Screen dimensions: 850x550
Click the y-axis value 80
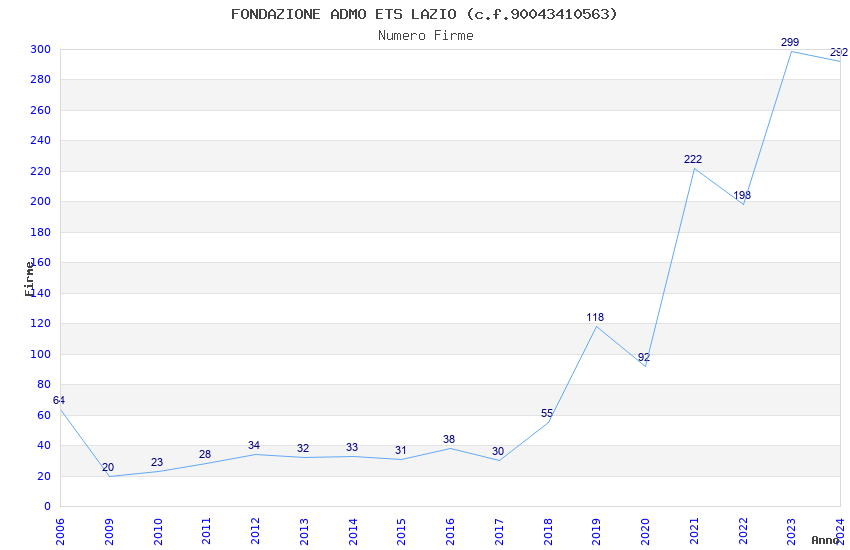(44, 385)
